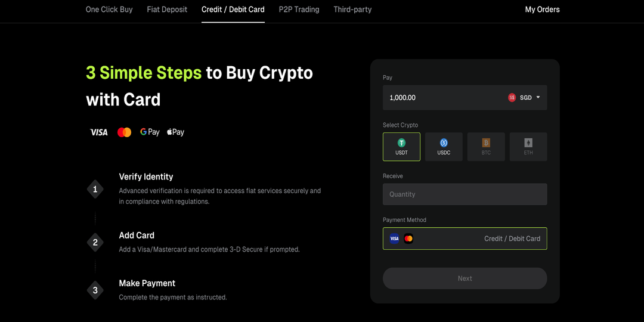Select BTC as the crypto
The height and width of the screenshot is (322, 644).
(x=486, y=147)
